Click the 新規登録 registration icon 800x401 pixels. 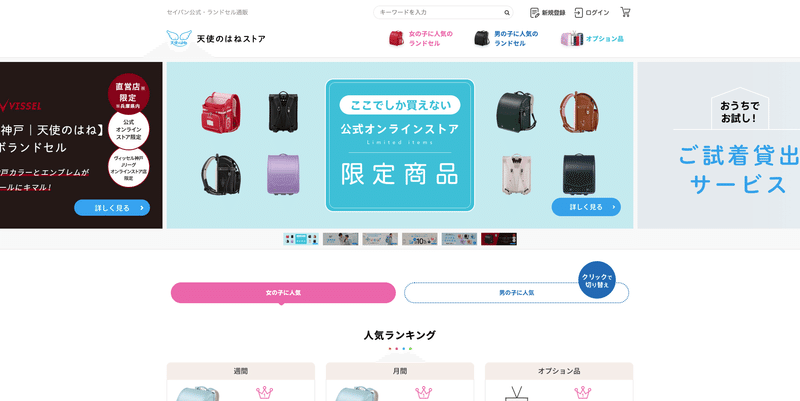534,13
